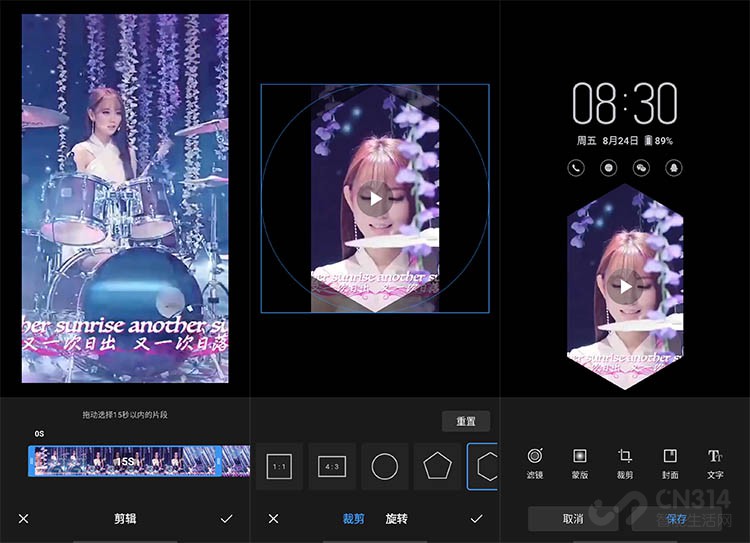
Task: Click the 重置 reset button
Action: point(466,421)
